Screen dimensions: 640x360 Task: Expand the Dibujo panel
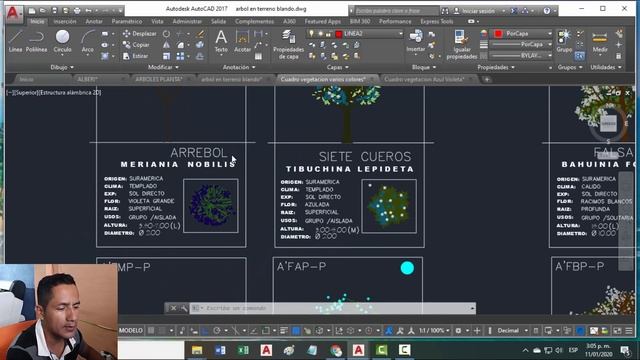click(x=62, y=67)
